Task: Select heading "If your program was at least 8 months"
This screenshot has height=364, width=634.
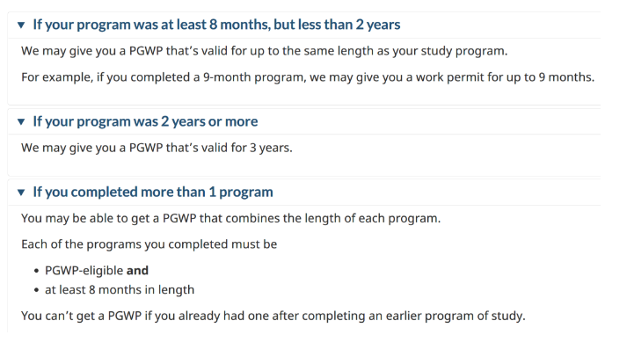Action: tap(216, 25)
